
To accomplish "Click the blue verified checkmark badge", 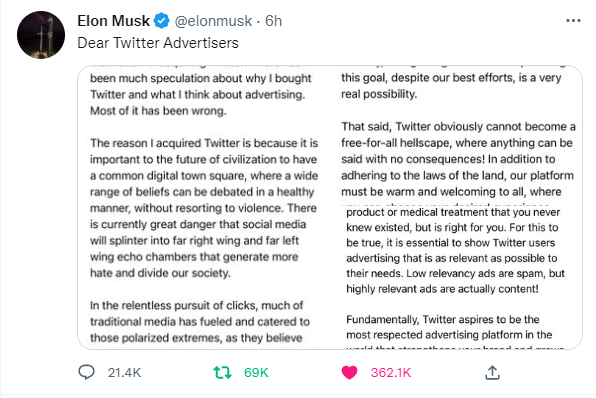I will coord(162,21).
